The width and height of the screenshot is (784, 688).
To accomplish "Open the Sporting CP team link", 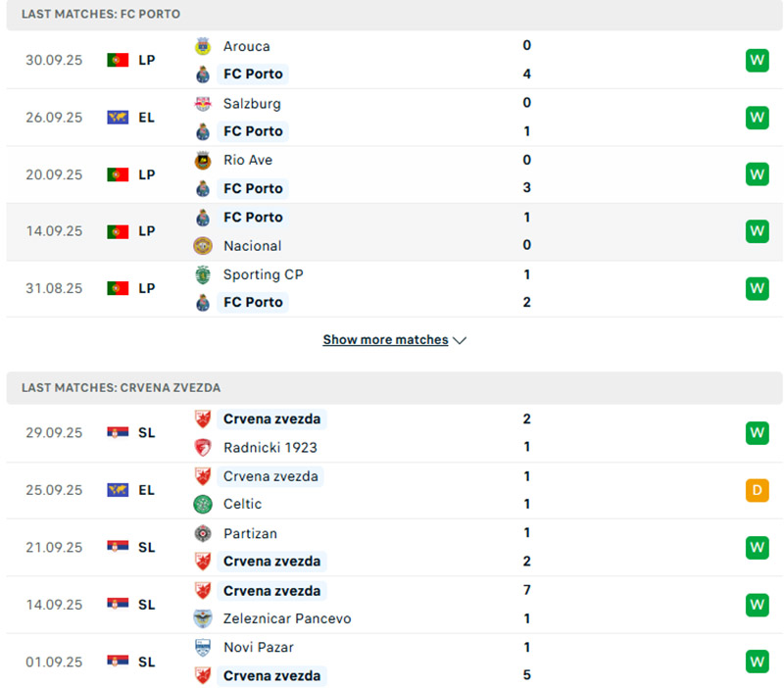I will [263, 274].
